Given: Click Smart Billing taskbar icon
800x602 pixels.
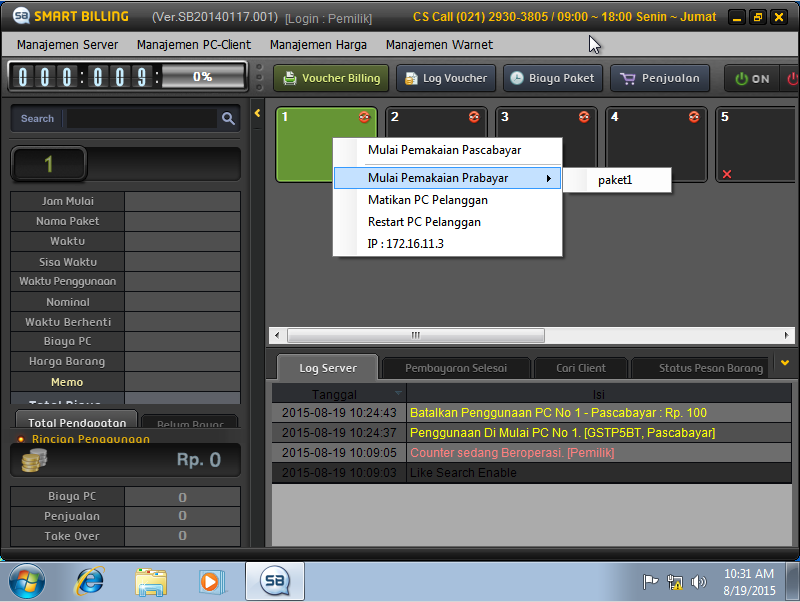Looking at the screenshot, I should [275, 581].
